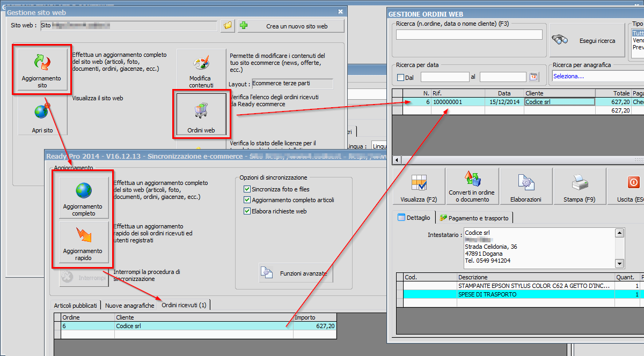The height and width of the screenshot is (356, 644).
Task: Run Aggiornamento rapido synchronization
Action: 83,243
